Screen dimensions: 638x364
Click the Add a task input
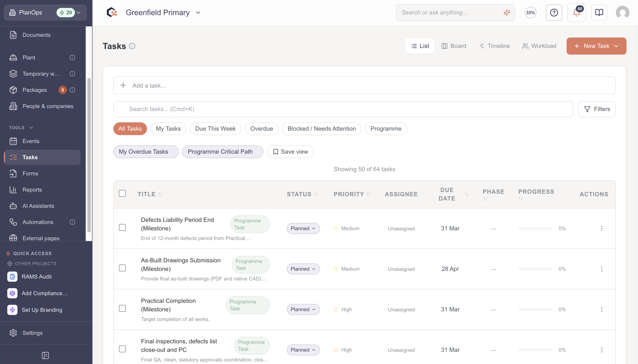pos(364,85)
